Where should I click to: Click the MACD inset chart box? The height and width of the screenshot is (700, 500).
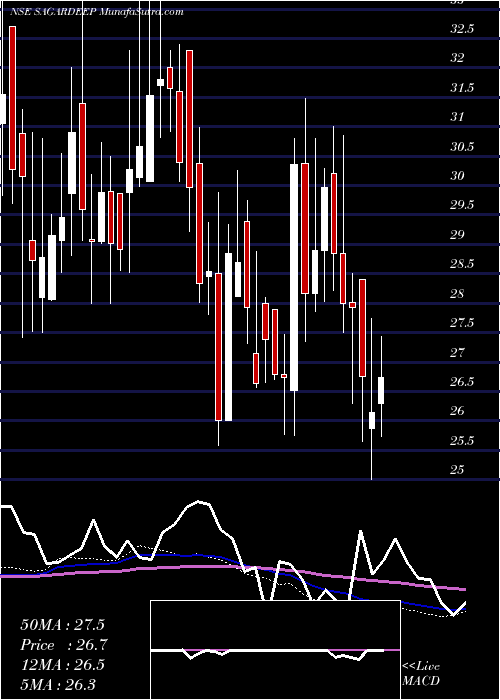coord(275,650)
